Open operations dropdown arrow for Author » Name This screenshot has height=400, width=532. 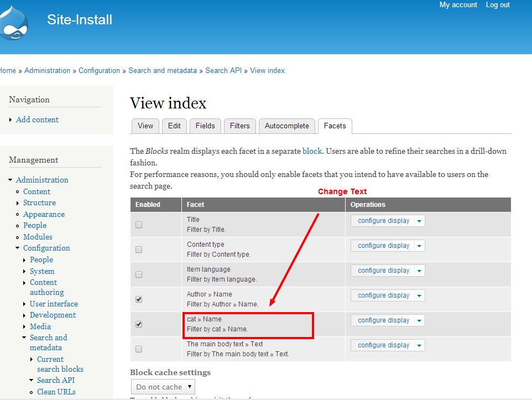click(419, 296)
